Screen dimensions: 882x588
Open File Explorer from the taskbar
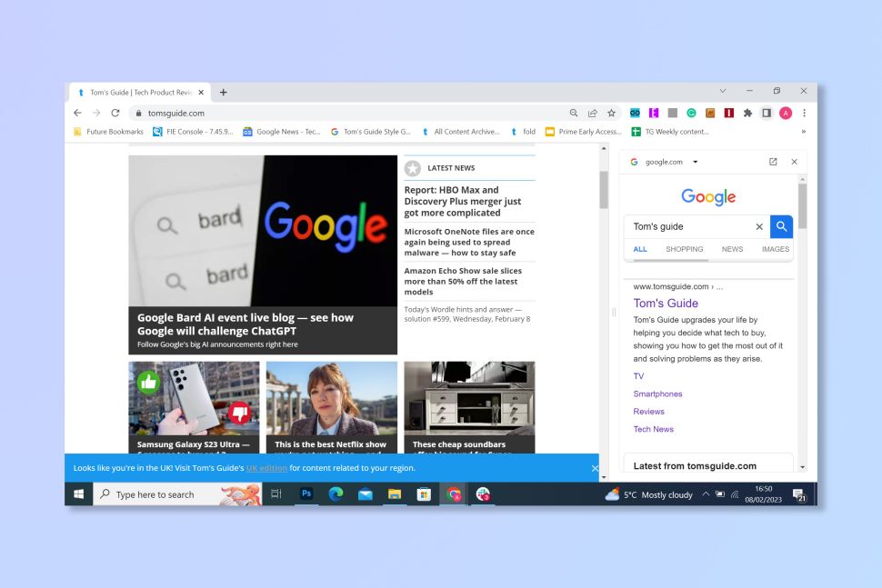pyautogui.click(x=395, y=494)
